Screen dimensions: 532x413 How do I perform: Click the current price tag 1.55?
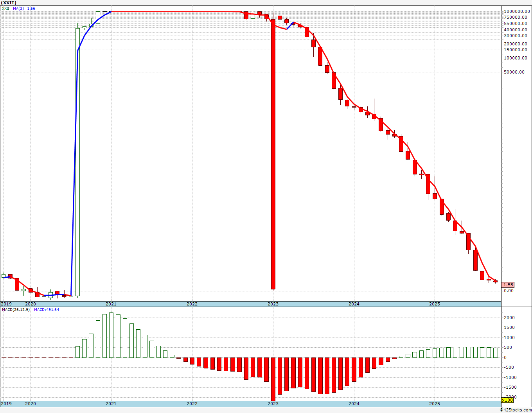[509, 285]
